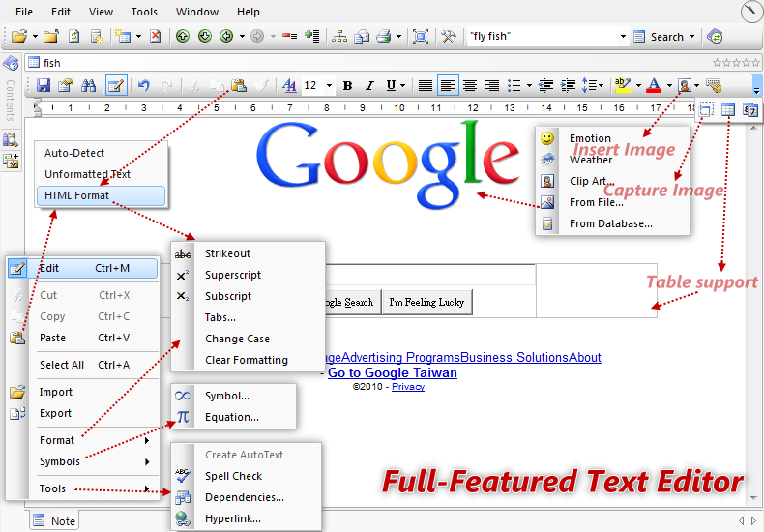Click the Print icon in main toolbar

point(384,36)
